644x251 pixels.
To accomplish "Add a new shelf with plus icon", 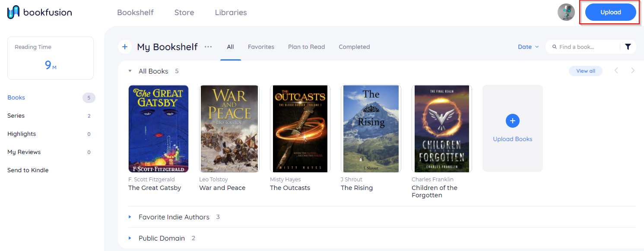I will pos(125,47).
